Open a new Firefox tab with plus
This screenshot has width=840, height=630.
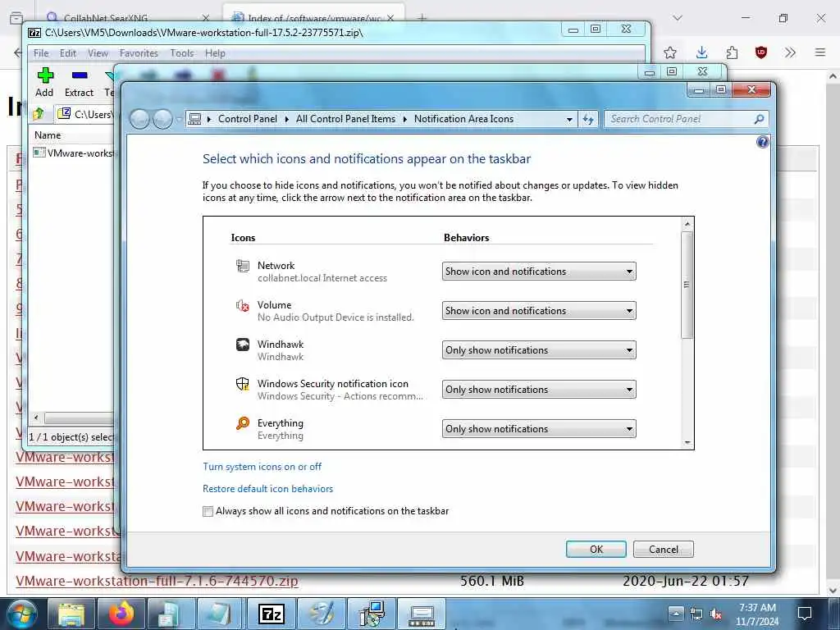tap(422, 18)
